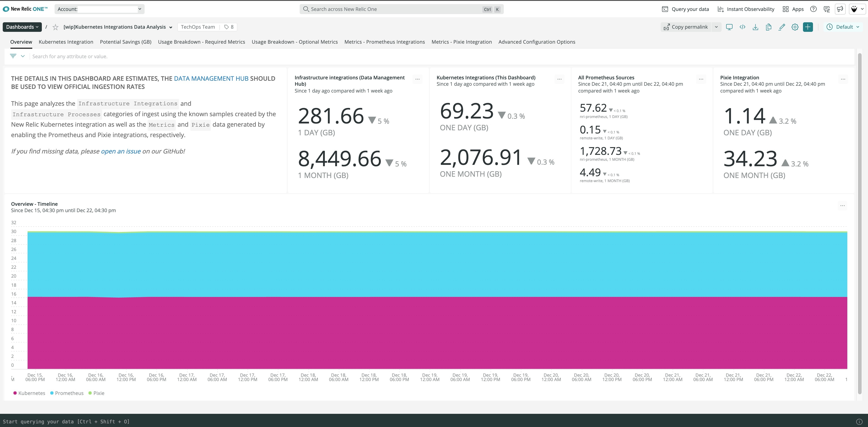This screenshot has width=868, height=427.
Task: Open dashboard settings gear icon
Action: click(795, 27)
